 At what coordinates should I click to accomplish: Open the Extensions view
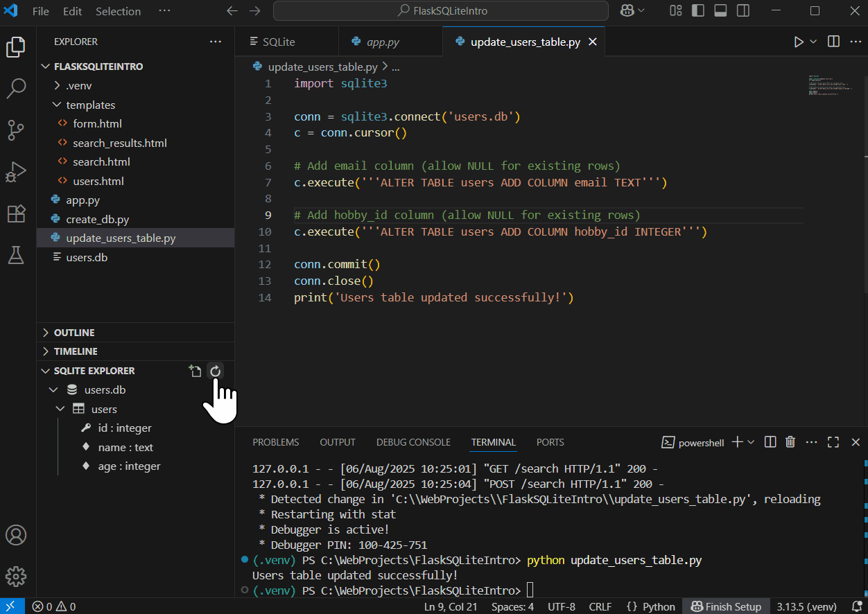(x=16, y=213)
